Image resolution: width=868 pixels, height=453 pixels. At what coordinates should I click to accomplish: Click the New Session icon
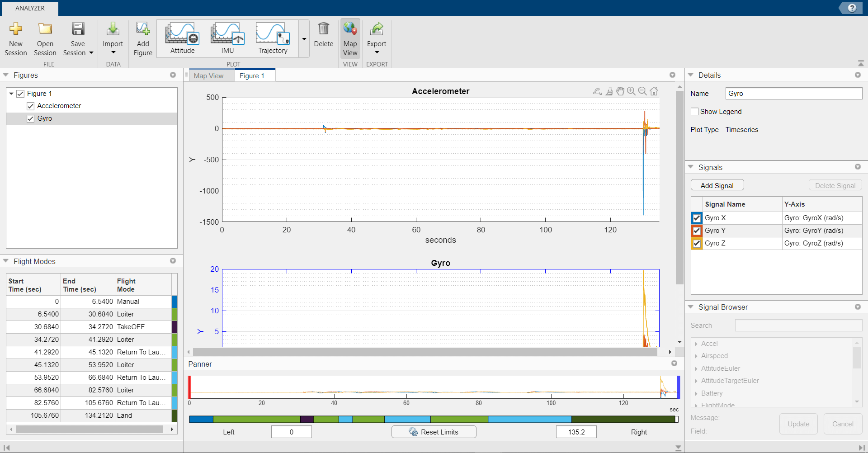(x=16, y=29)
